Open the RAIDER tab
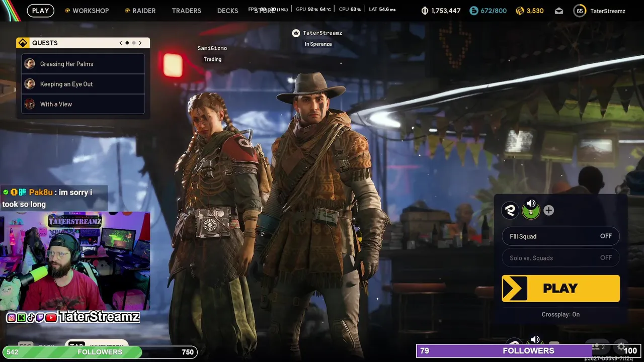Viewport: 644px width, 362px height. (140, 11)
